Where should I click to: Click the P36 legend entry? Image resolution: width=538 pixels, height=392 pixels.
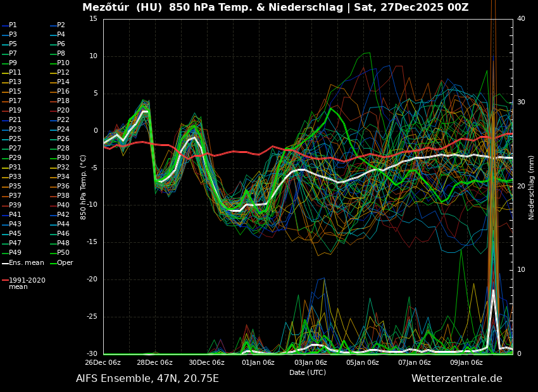coord(63,187)
